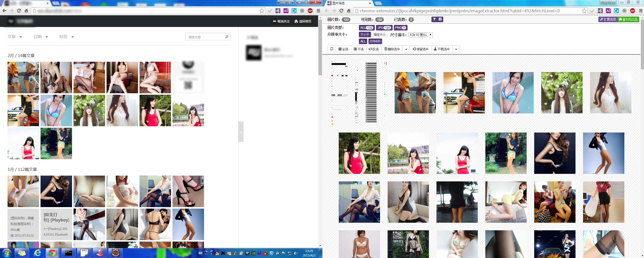Viewport: 644px width, 258px height.
Task: Collapse sidebar using the gray arrow handle
Action: [x=241, y=132]
